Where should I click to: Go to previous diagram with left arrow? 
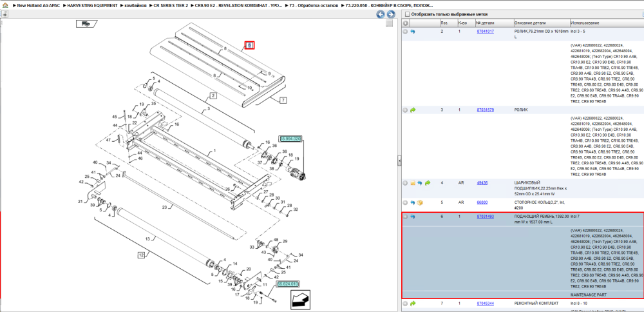[x=381, y=14]
